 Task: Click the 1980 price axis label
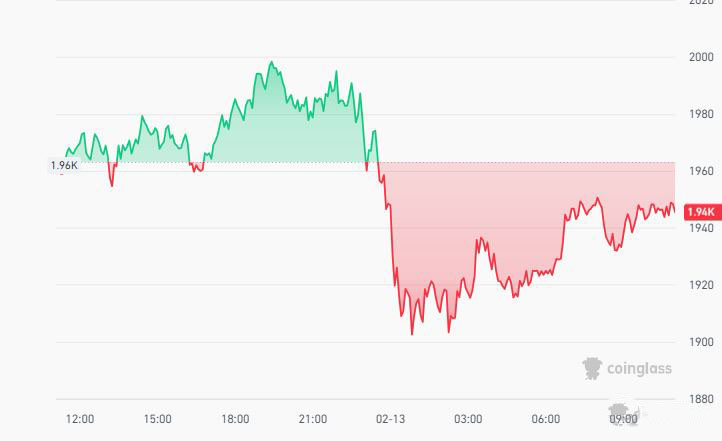(701, 114)
